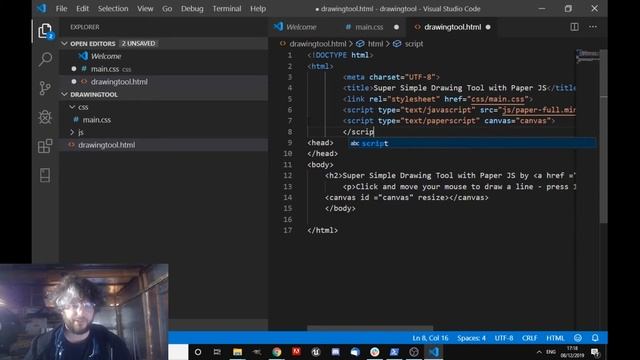Screen dimensions: 640x360
Task: Open drawingtool.html in the DRAWINGTOOL tree
Action: (x=107, y=145)
